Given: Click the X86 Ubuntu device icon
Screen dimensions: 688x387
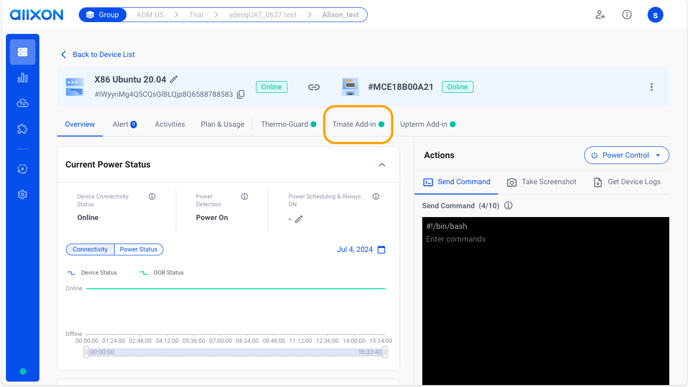Looking at the screenshot, I should coord(75,87).
